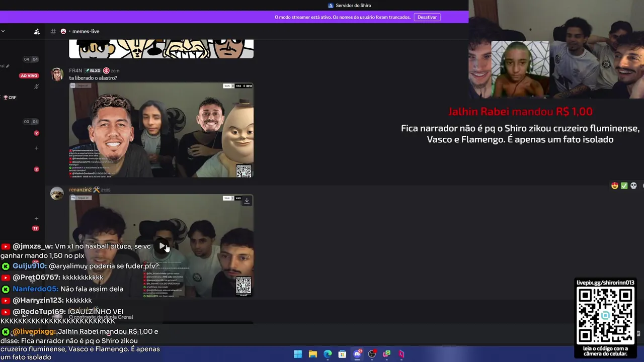Viewport: 644px width, 362px height.
Task: Open Microsoft Store from taskbar
Action: pyautogui.click(x=342, y=354)
